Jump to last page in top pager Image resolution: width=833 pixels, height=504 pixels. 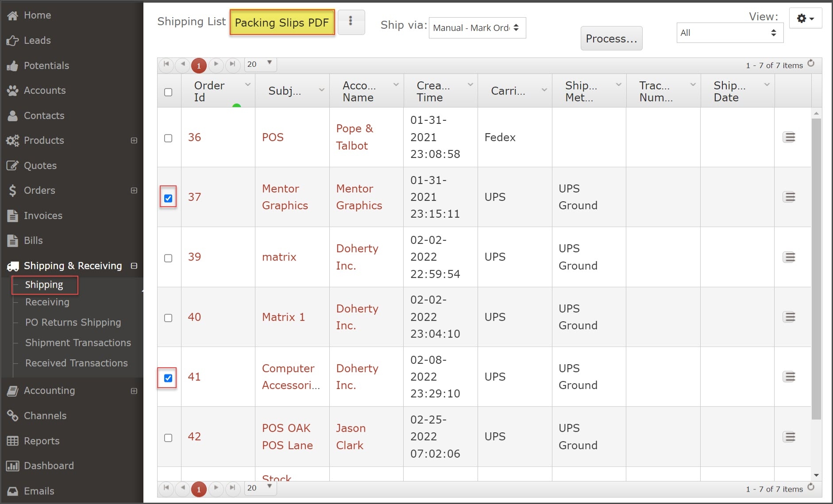point(232,65)
